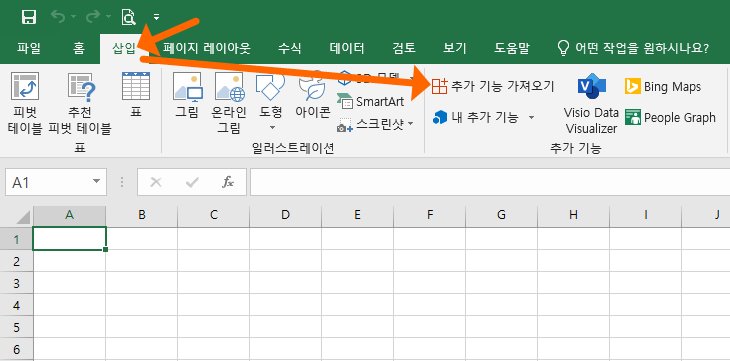Select column H header
The width and height of the screenshot is (730, 361).
574,216
